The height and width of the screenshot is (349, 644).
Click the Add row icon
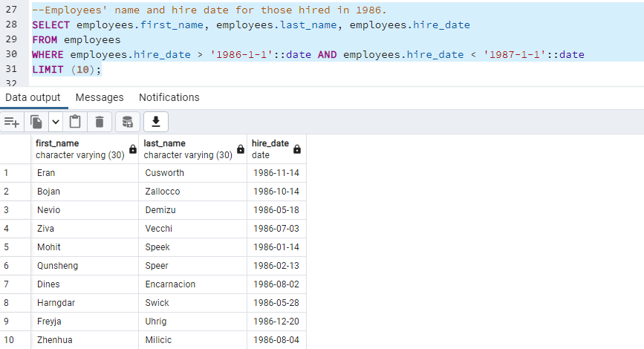click(x=12, y=122)
